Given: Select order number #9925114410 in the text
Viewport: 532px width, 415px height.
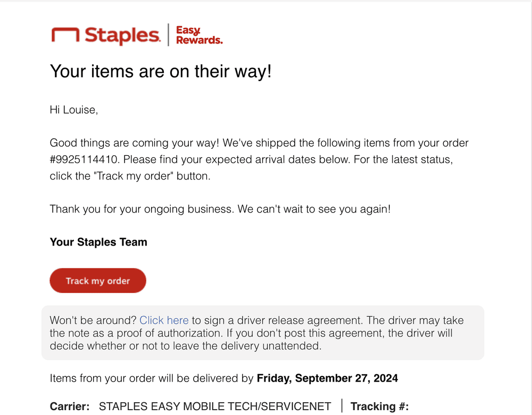Looking at the screenshot, I should click(85, 159).
